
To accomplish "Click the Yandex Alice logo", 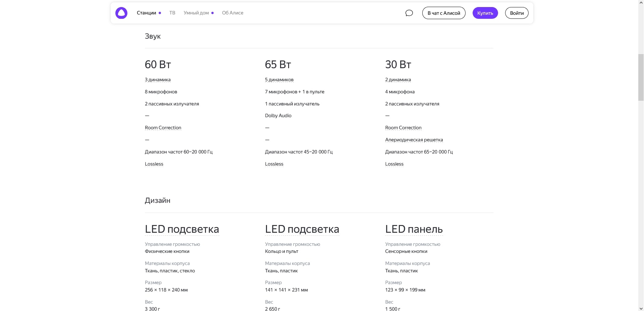I will point(121,13).
